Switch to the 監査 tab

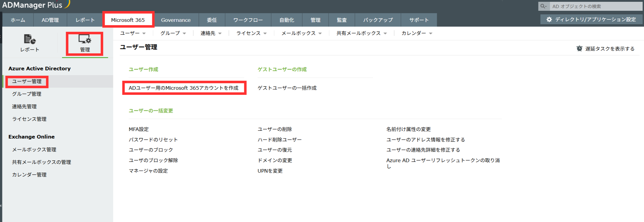click(342, 20)
